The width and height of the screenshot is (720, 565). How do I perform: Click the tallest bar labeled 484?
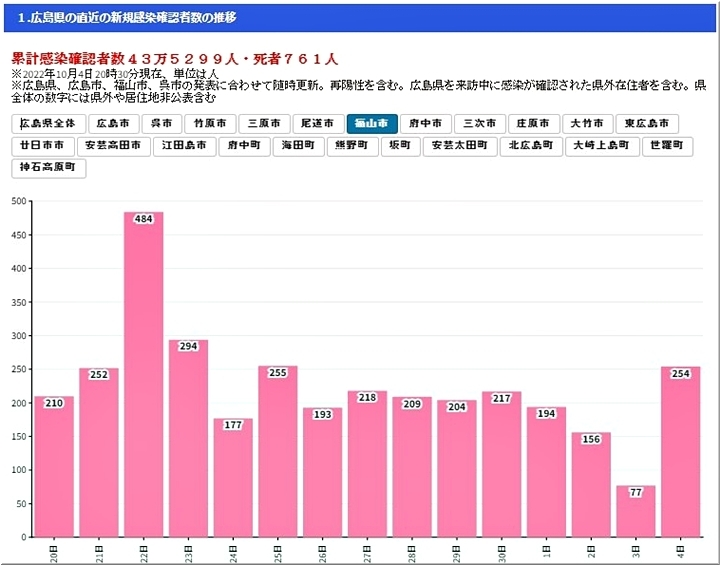point(143,375)
